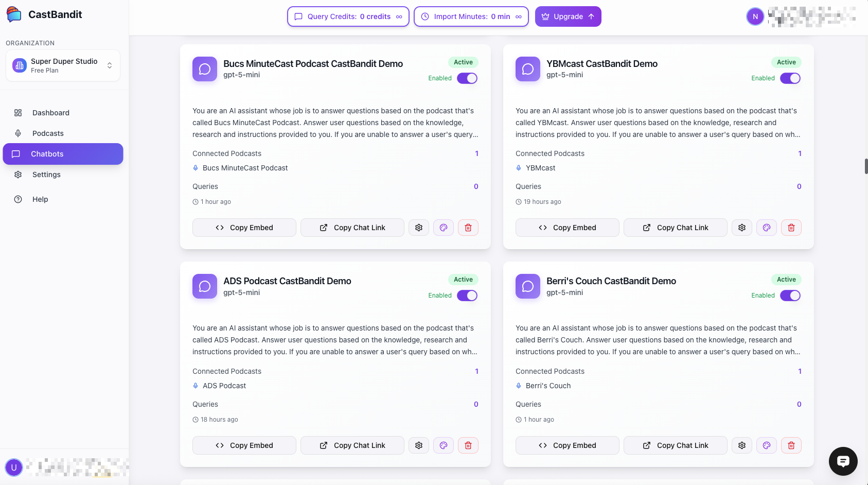Open the Query Credits indicator
868x485 pixels.
pos(348,16)
